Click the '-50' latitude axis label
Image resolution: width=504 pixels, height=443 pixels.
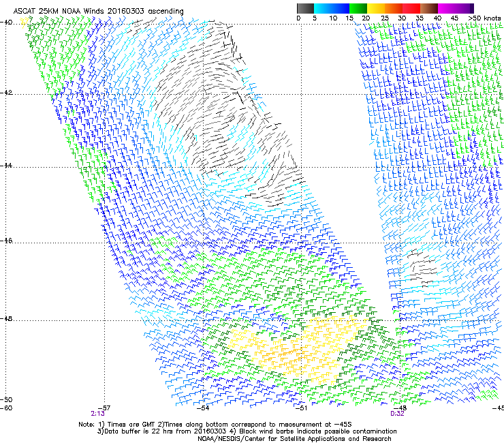point(6,399)
